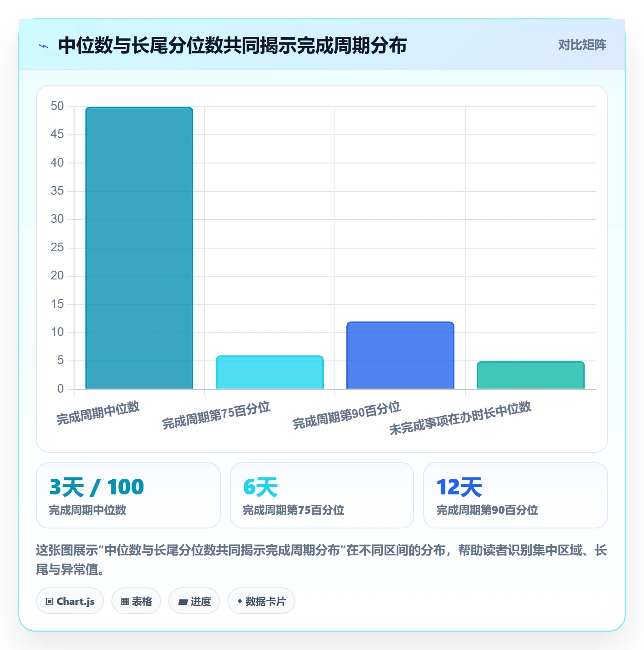Click the 3天 / 100 stat value
The height and width of the screenshot is (650, 644).
97,487
